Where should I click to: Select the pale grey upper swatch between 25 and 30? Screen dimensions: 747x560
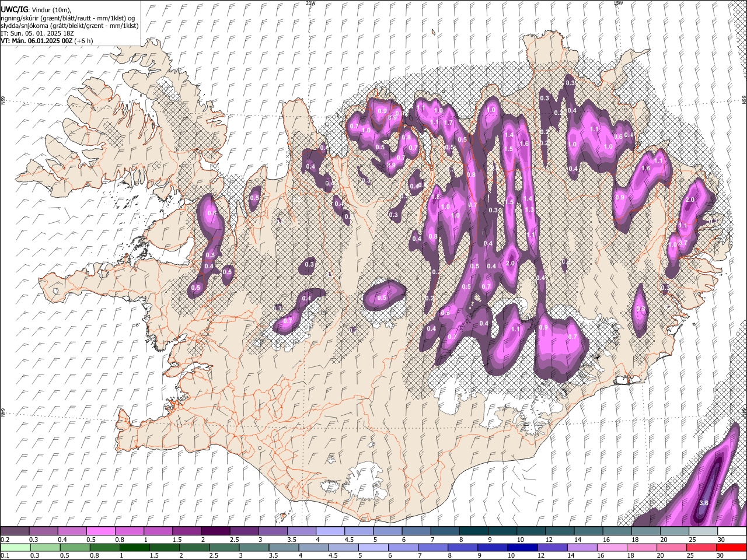tap(703, 531)
